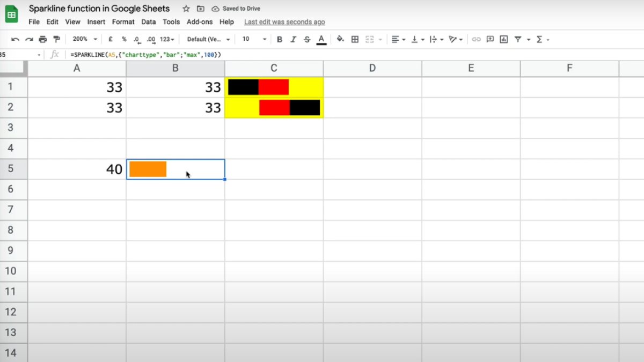Select column A header
The image size is (644, 362).
[77, 68]
